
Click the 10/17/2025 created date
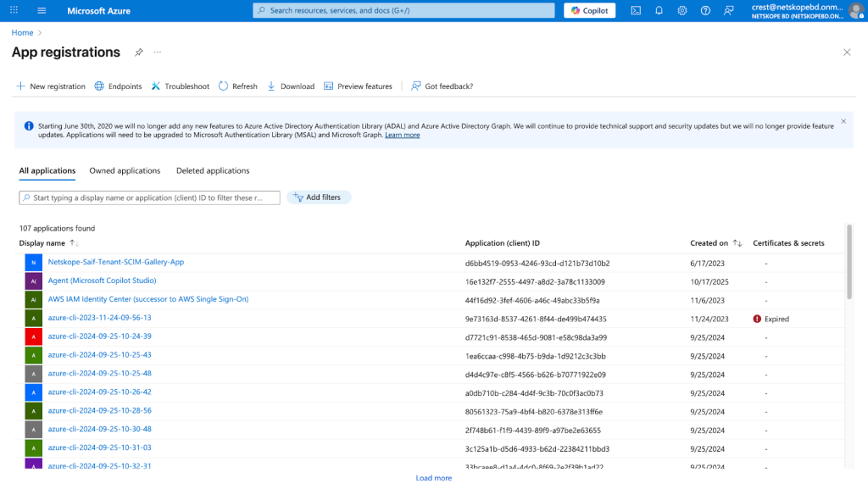tap(709, 282)
